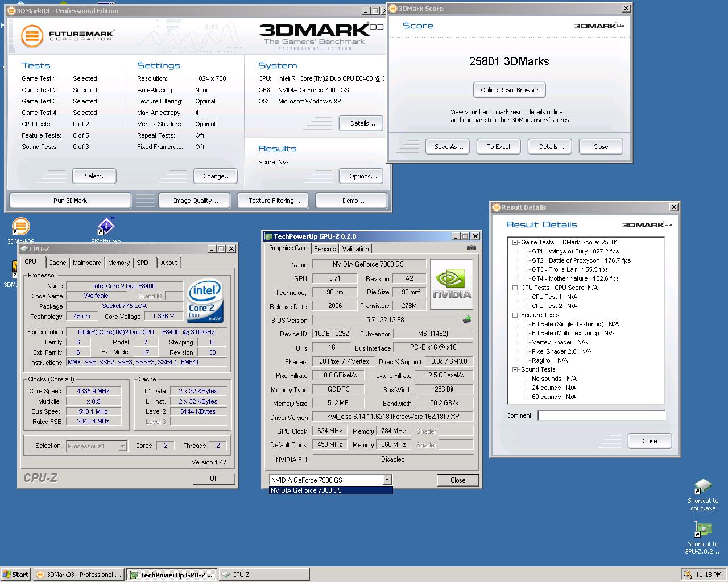Click TechPowerUp GPU-Z taskbar button
This screenshot has height=582, width=728.
tap(172, 575)
